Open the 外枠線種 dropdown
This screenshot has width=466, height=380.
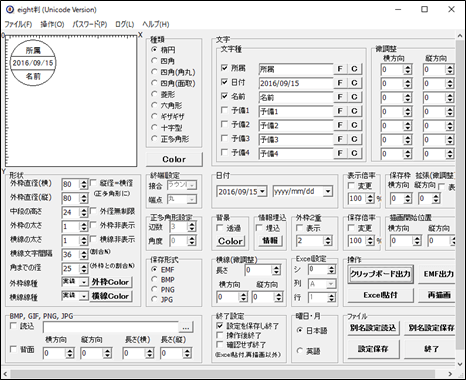click(x=83, y=282)
